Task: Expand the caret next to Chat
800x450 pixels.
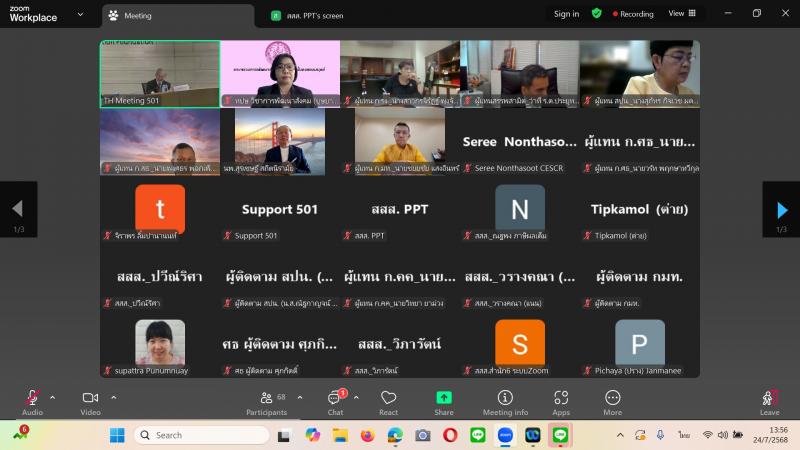Action: (356, 397)
